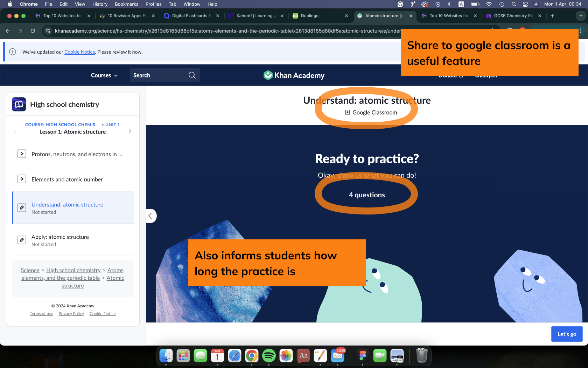The height and width of the screenshot is (368, 588).
Task: Click the High school chemistry course icon
Action: pyautogui.click(x=19, y=104)
